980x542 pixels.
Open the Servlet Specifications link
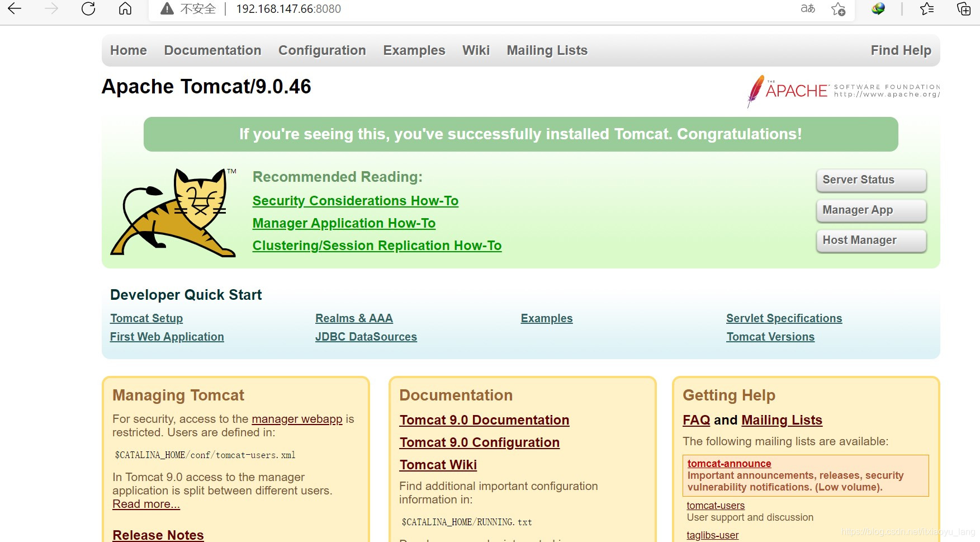click(784, 318)
